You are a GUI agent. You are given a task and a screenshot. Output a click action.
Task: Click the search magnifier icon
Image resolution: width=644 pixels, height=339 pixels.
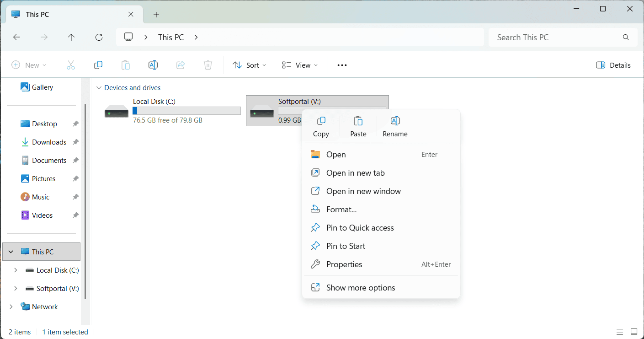pyautogui.click(x=626, y=38)
